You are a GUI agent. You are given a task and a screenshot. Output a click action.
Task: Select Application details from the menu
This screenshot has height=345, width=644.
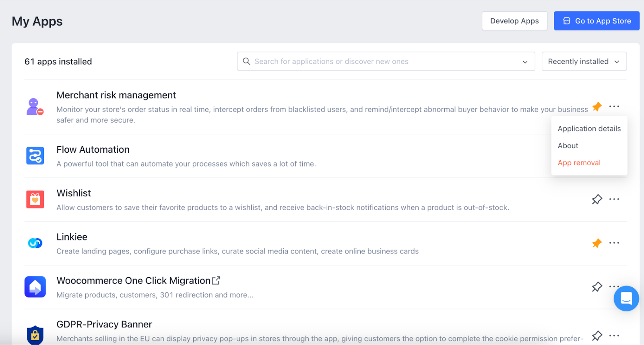pyautogui.click(x=589, y=129)
